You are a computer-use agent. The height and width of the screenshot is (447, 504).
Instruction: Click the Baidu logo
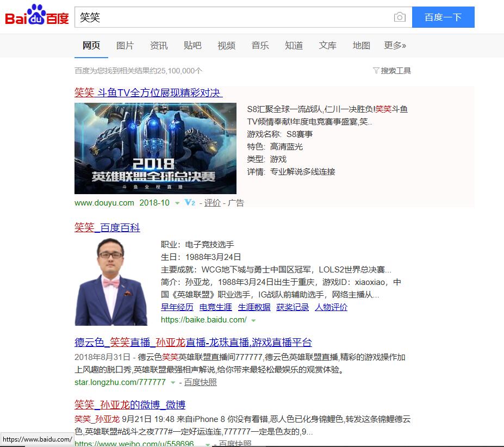coord(37,15)
